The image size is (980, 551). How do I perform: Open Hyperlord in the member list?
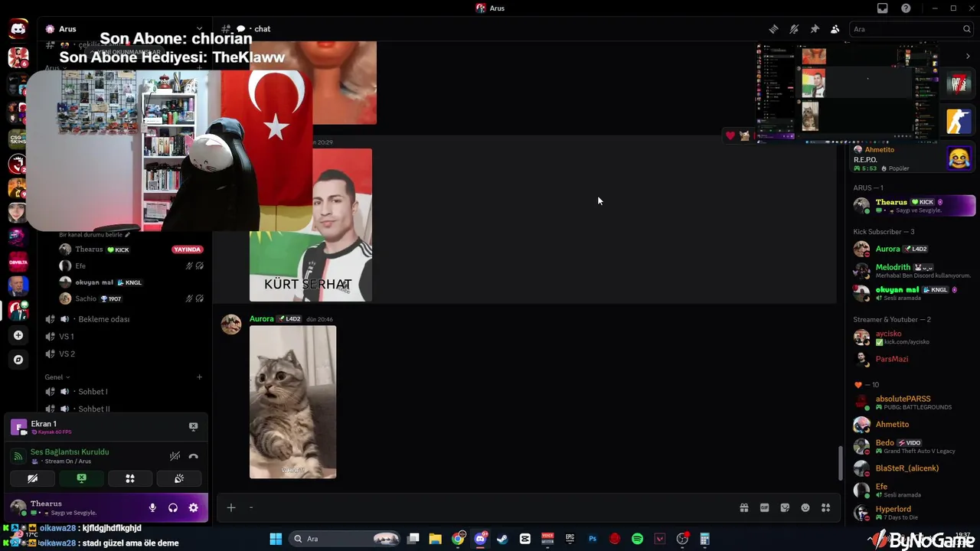tap(913, 512)
